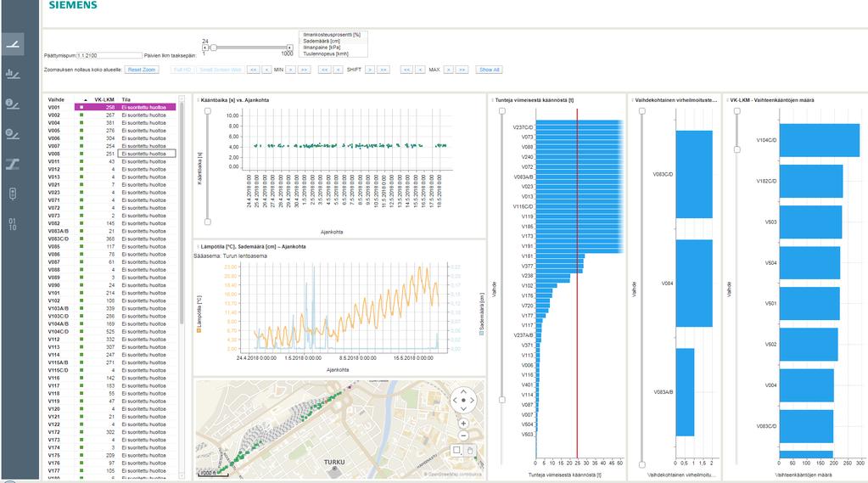Select switch row V104C/D in table
This screenshot has width=868, height=483.
(111, 332)
